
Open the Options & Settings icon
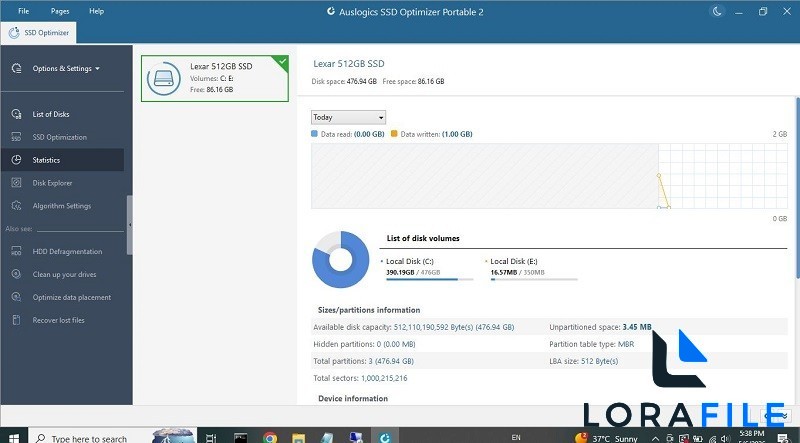click(16, 68)
